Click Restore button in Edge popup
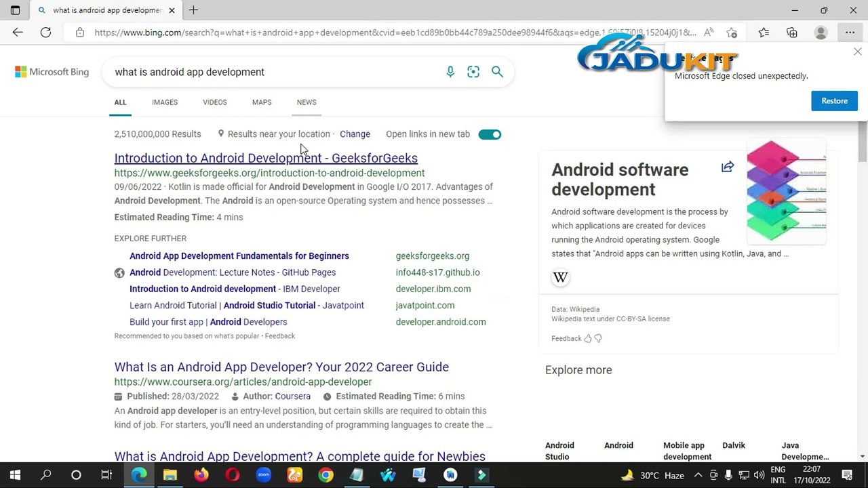Screen dimensions: 868x488 [x=834, y=101]
